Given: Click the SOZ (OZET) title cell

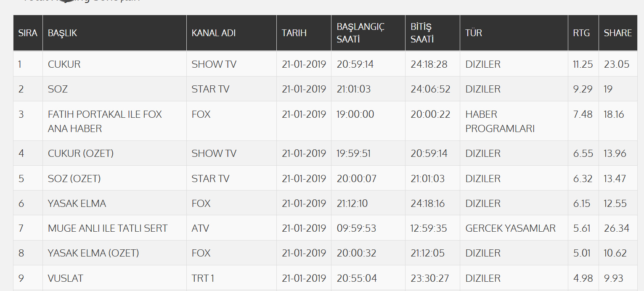Looking at the screenshot, I should 74,179.
